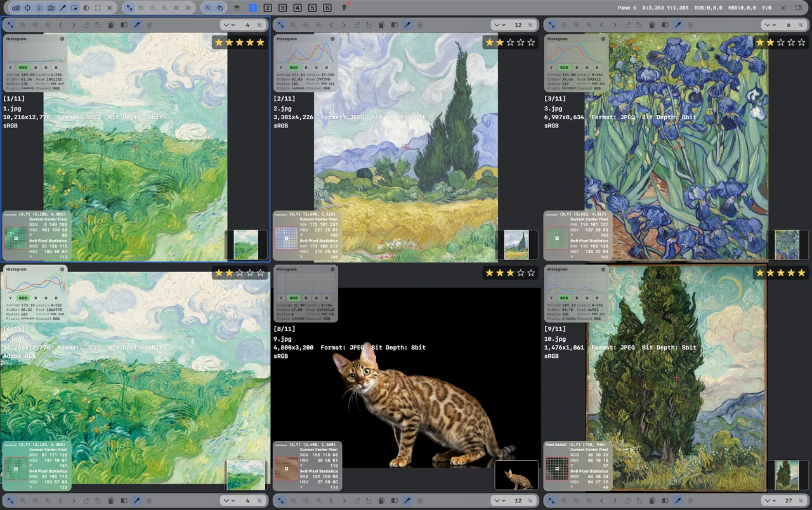Set fifth star rating on 2.jpg
Image resolution: width=812 pixels, height=510 pixels.
(531, 43)
